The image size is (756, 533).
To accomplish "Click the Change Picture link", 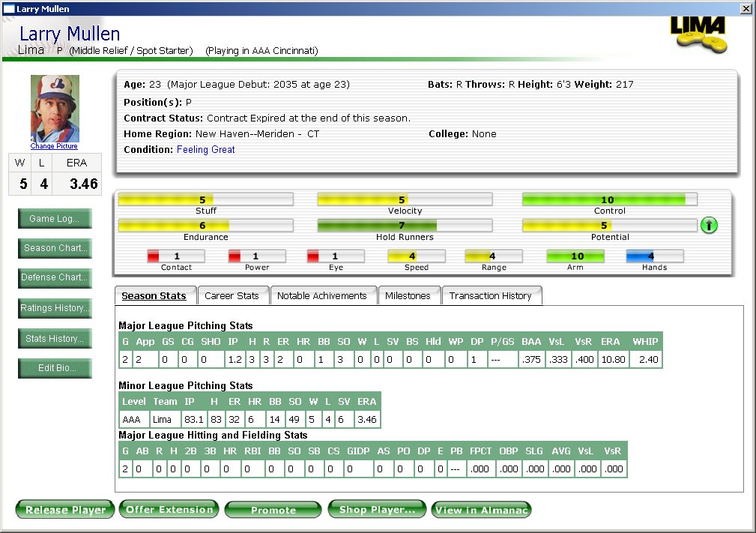I will pos(54,146).
